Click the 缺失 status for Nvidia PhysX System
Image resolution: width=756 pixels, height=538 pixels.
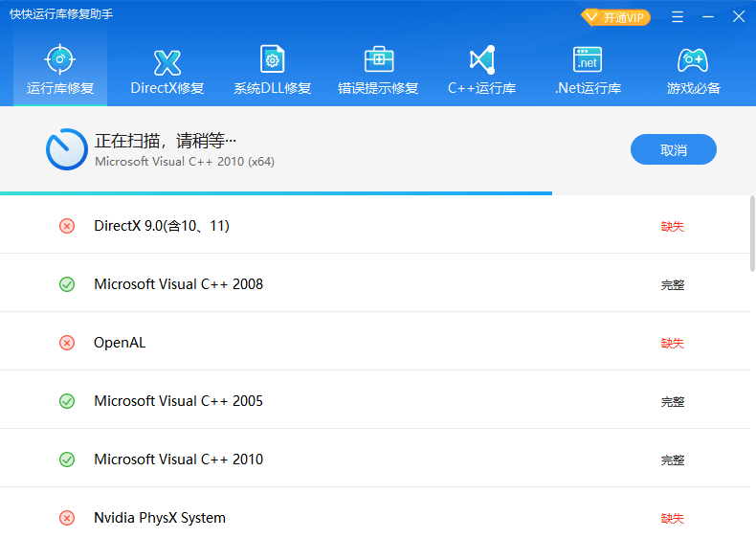click(672, 519)
